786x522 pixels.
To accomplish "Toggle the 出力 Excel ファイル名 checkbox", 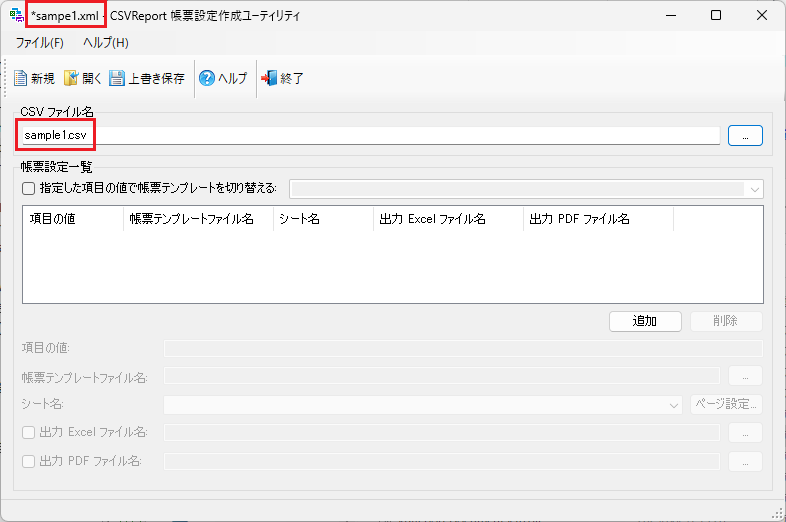I will tap(29, 432).
